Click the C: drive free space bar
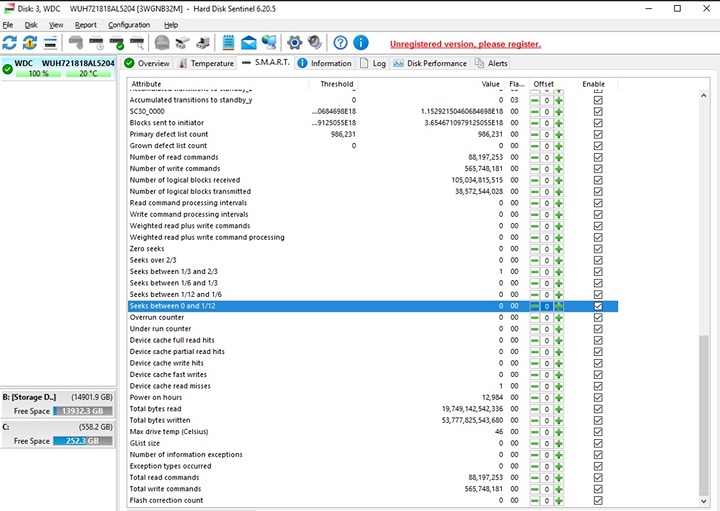The image size is (720, 511). [83, 441]
